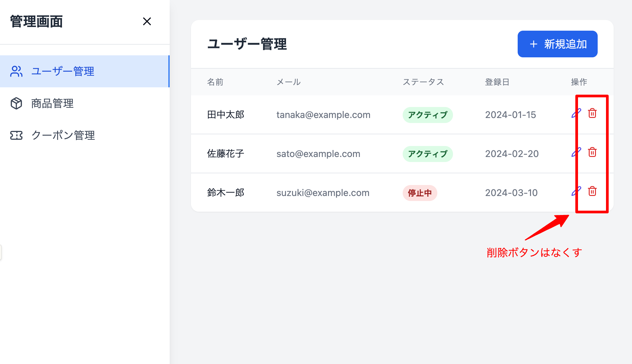Select the 登録日 column header
The width and height of the screenshot is (632, 364).
coord(497,82)
